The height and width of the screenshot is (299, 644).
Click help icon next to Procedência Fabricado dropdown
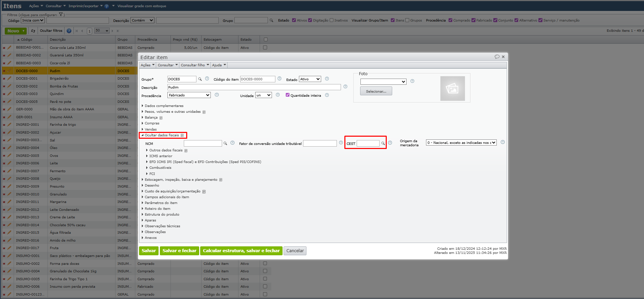(x=217, y=95)
